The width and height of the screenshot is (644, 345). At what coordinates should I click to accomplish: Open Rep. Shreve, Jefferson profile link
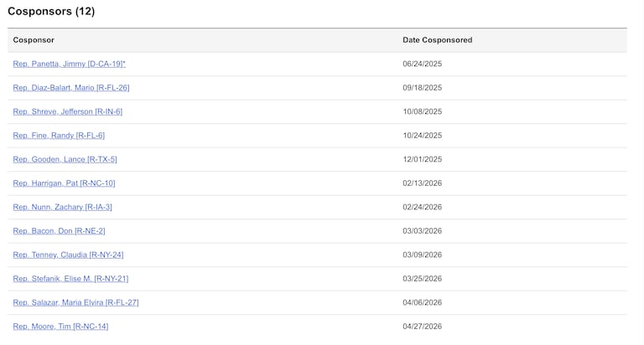67,111
